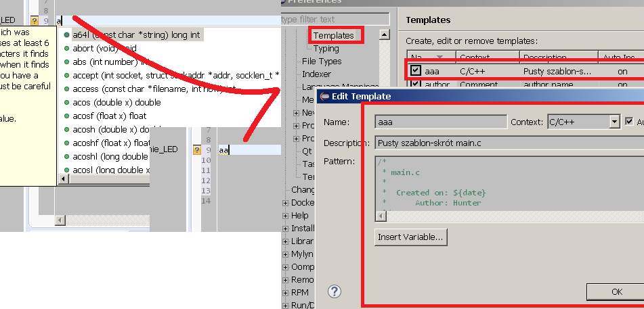Image resolution: width=644 pixels, height=309 pixels.
Task: Click the 'type filter text' search field
Action: [x=335, y=20]
